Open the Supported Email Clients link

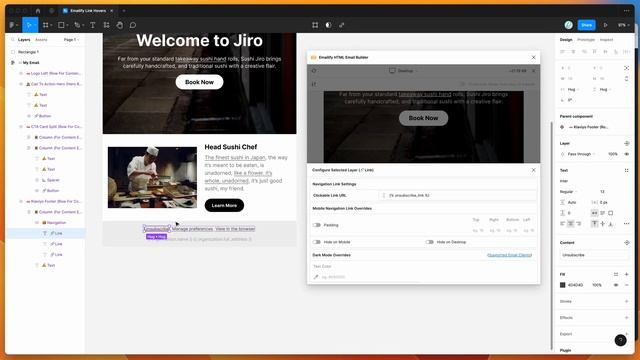pyautogui.click(x=509, y=255)
